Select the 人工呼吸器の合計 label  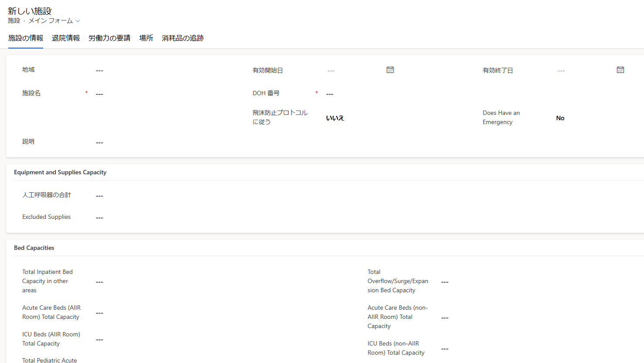tap(47, 195)
